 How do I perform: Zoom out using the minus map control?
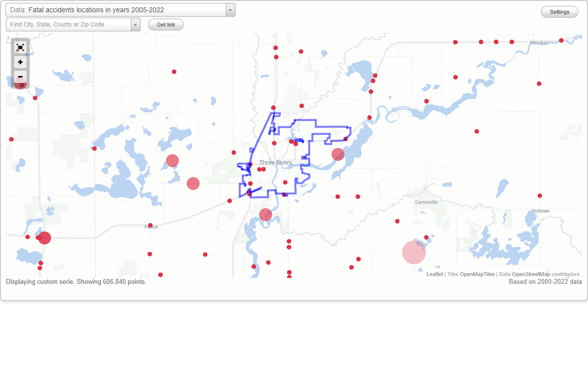coord(20,77)
